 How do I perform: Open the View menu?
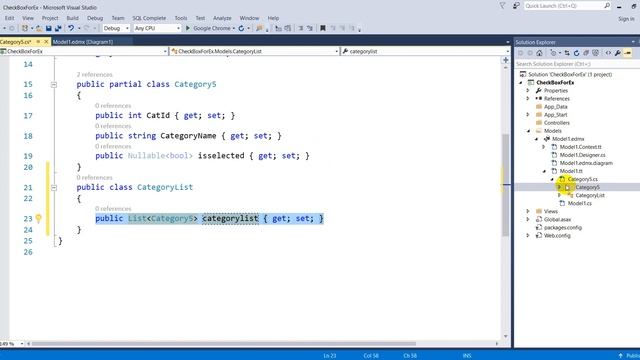point(28,18)
